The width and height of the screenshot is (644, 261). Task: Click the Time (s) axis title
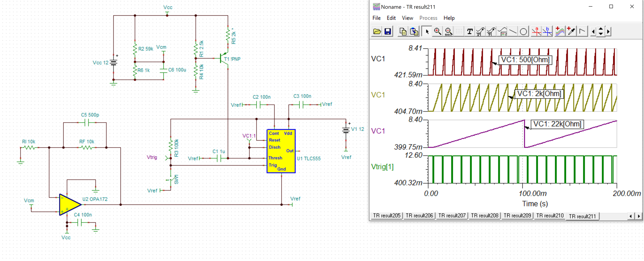pos(535,204)
